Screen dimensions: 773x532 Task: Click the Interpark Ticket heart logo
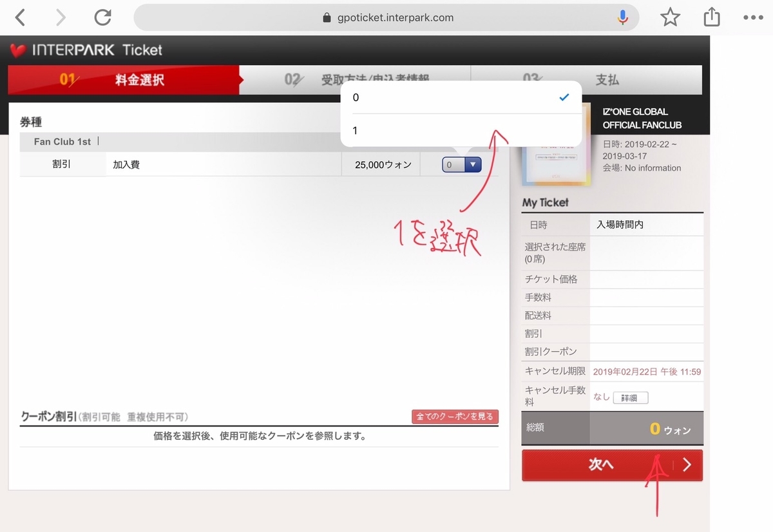click(18, 50)
